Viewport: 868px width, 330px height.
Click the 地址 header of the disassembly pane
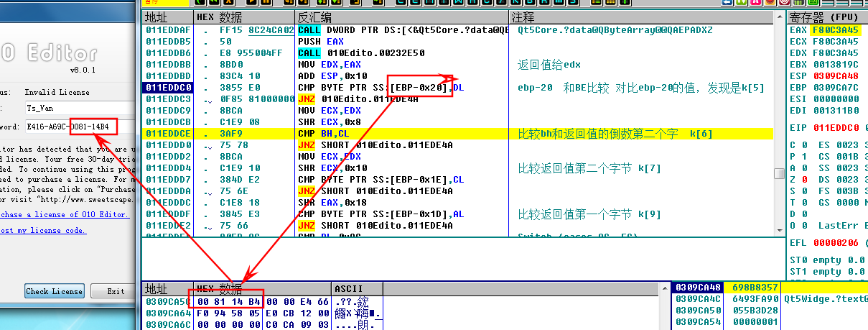167,17
